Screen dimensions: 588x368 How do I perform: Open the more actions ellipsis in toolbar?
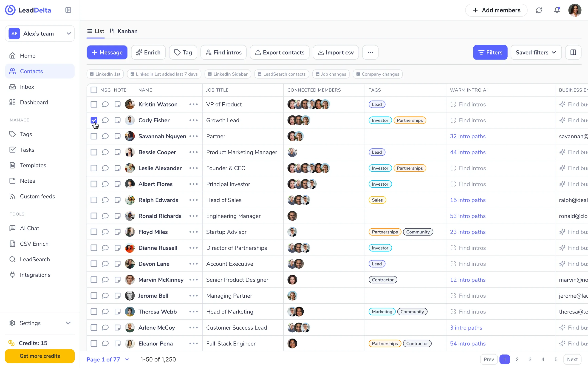(370, 52)
